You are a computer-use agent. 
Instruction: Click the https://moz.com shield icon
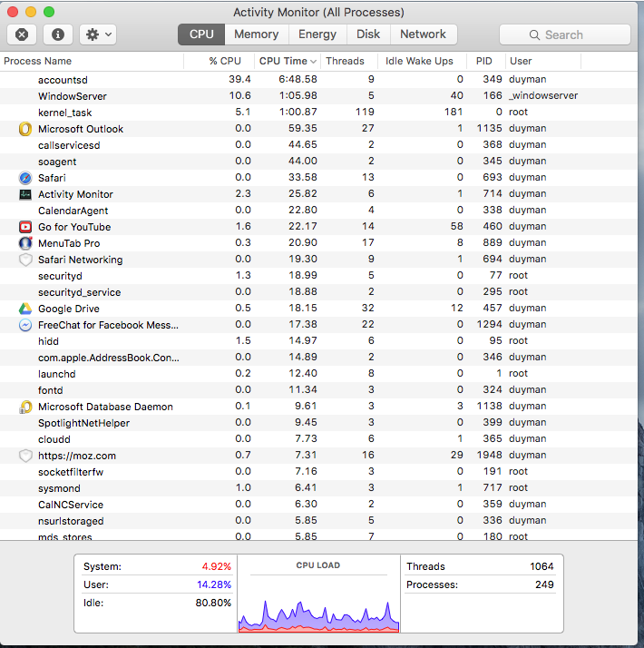point(25,456)
